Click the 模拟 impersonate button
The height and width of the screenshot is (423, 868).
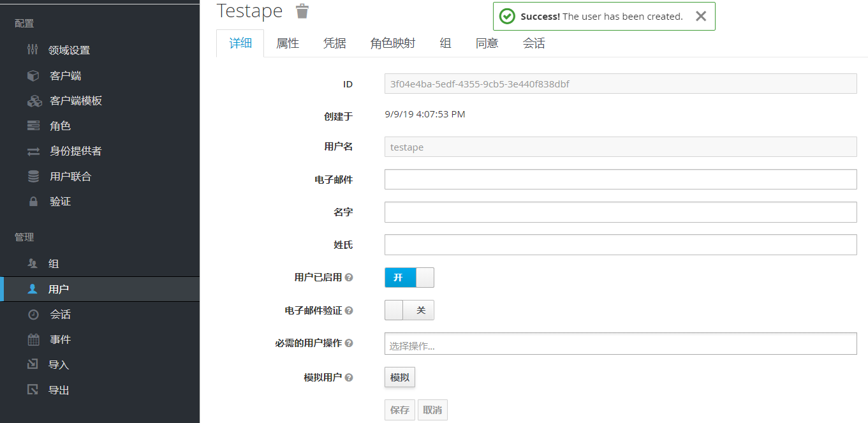pyautogui.click(x=399, y=378)
